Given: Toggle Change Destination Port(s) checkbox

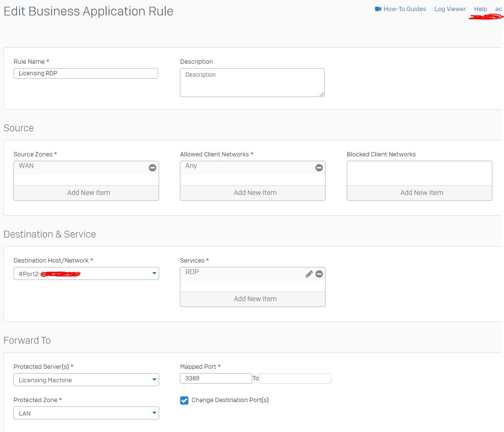Looking at the screenshot, I should (184, 400).
